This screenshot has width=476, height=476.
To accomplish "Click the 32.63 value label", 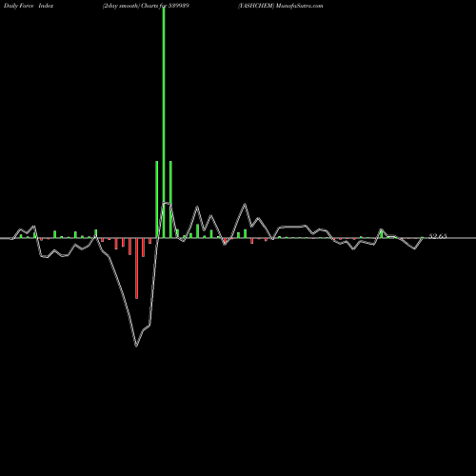I will [x=438, y=236].
